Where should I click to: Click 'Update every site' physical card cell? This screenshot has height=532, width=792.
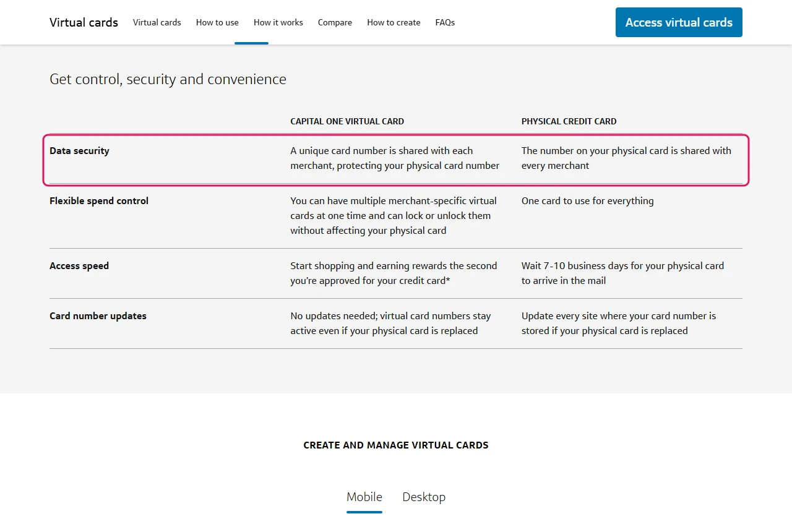[619, 324]
